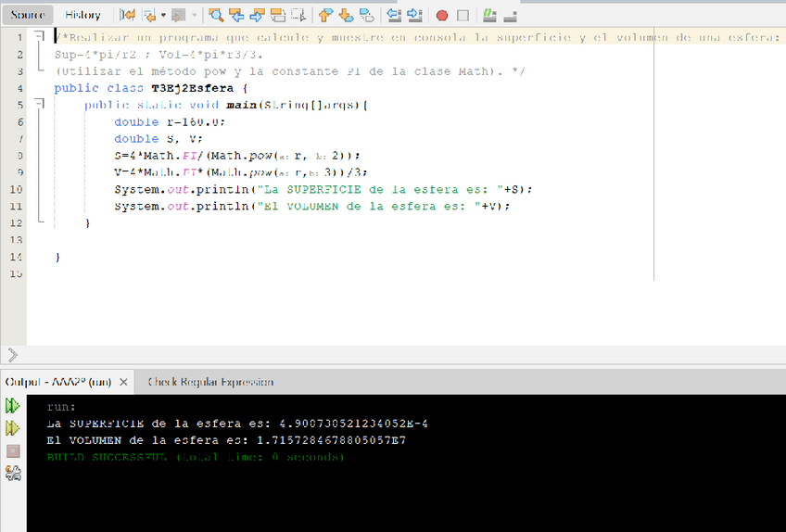The height and width of the screenshot is (532, 786).
Task: Start macro recording with red circle icon
Action: [x=441, y=16]
